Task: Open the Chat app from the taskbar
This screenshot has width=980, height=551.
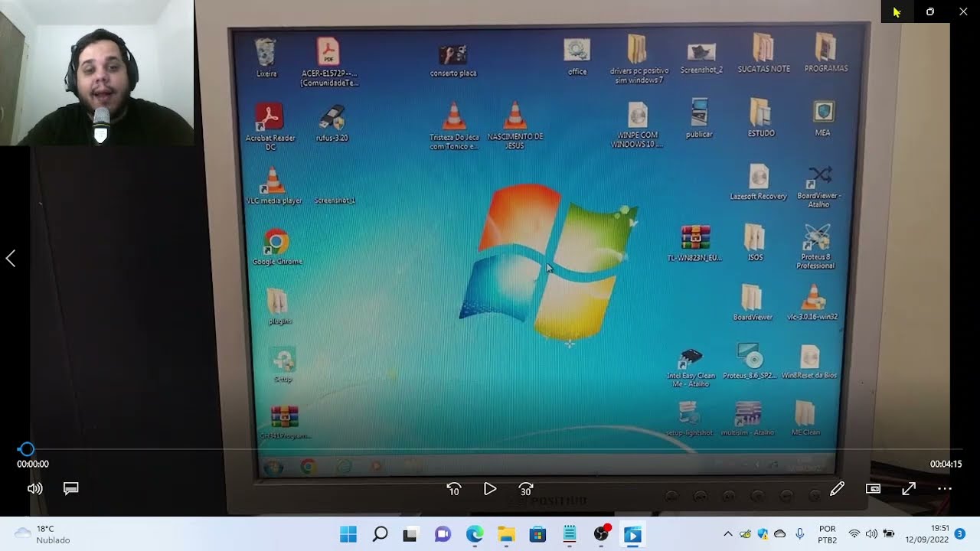Action: pyautogui.click(x=443, y=534)
